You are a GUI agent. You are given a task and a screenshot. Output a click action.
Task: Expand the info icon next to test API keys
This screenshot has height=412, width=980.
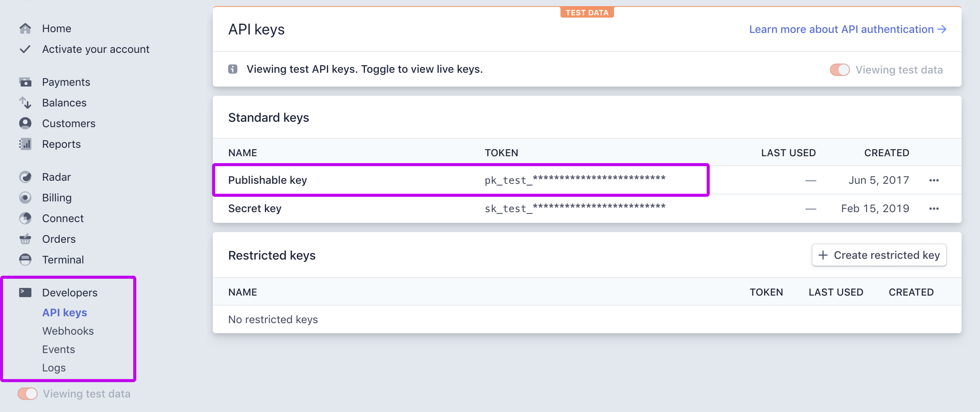click(x=232, y=69)
